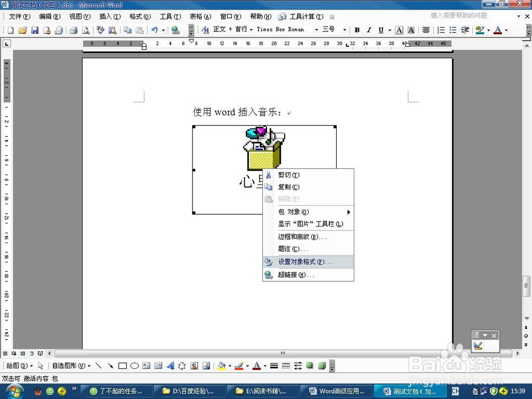Toggle bold formatting
The height and width of the screenshot is (399, 532).
(357, 30)
